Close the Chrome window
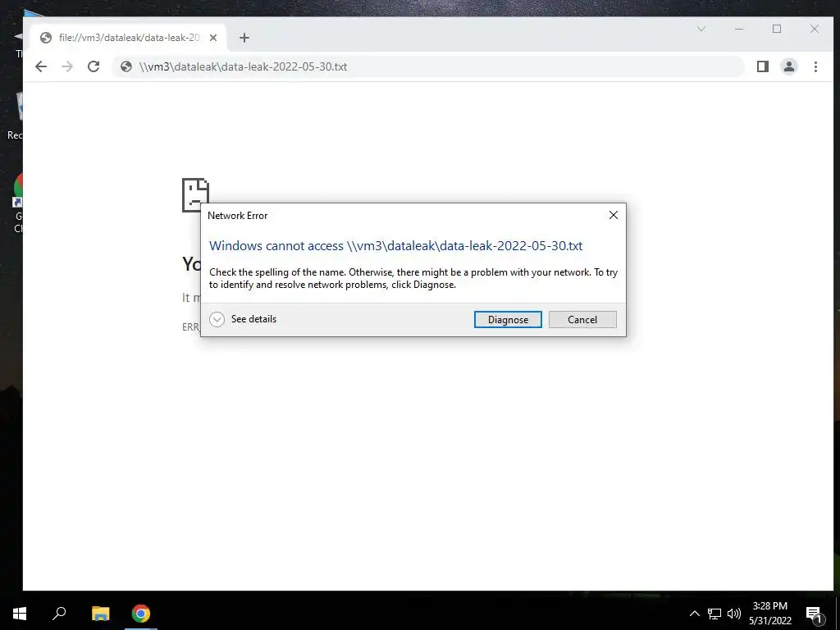The width and height of the screenshot is (840, 630). point(815,29)
